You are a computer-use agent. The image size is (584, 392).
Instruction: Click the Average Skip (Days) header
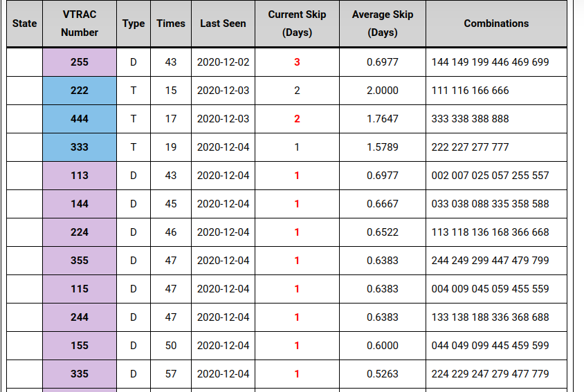click(x=383, y=24)
